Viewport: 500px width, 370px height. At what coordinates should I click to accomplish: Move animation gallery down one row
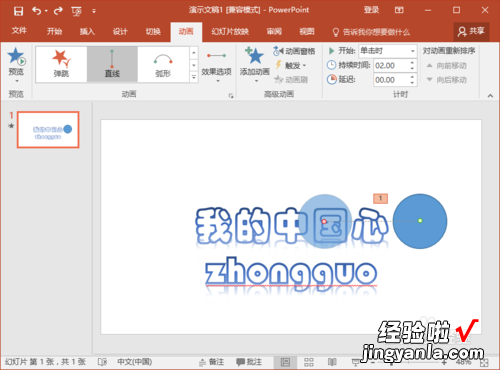pyautogui.click(x=194, y=65)
